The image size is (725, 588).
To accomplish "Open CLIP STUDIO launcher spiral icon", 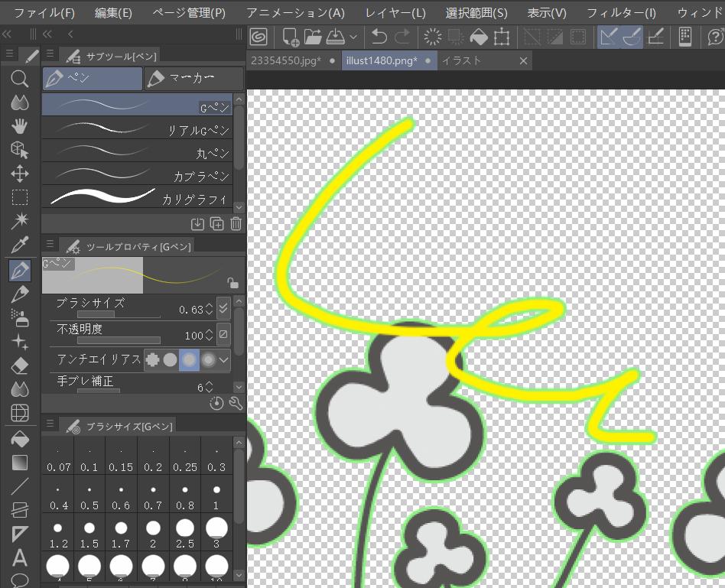I will (258, 37).
